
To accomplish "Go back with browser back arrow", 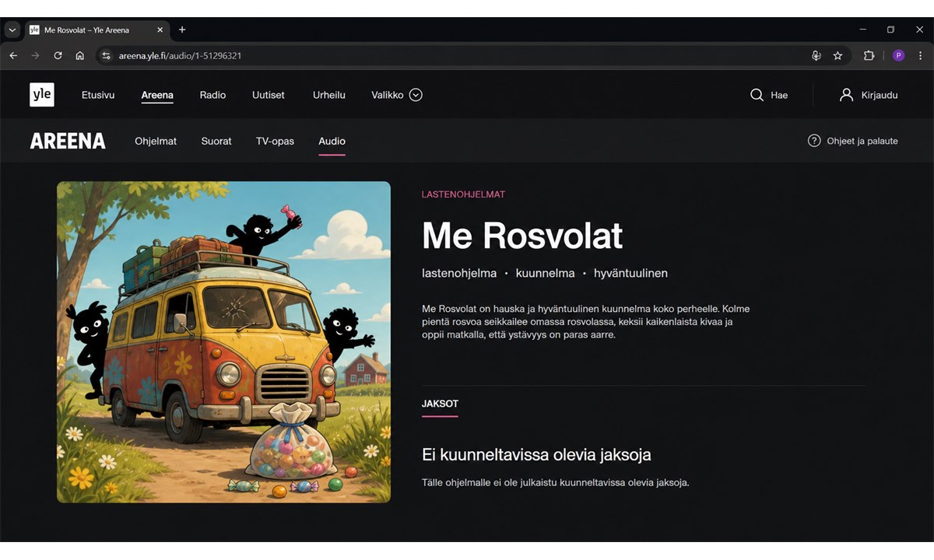I will [x=13, y=56].
